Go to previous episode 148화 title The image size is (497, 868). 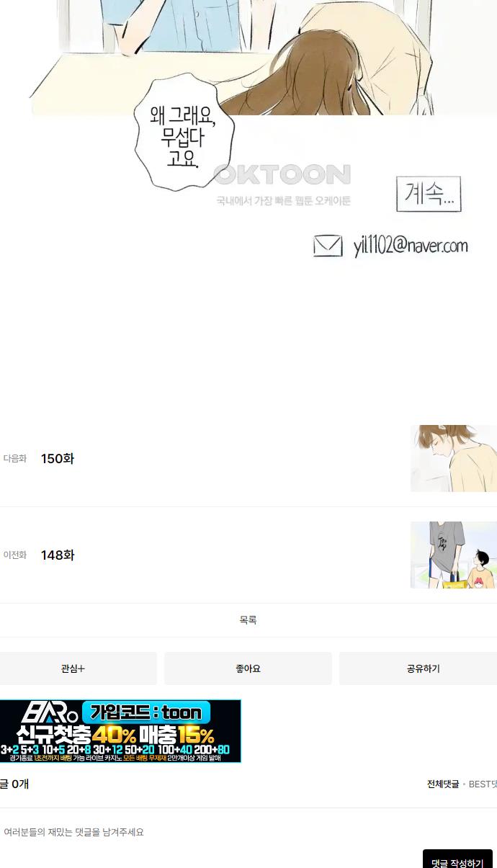(58, 555)
